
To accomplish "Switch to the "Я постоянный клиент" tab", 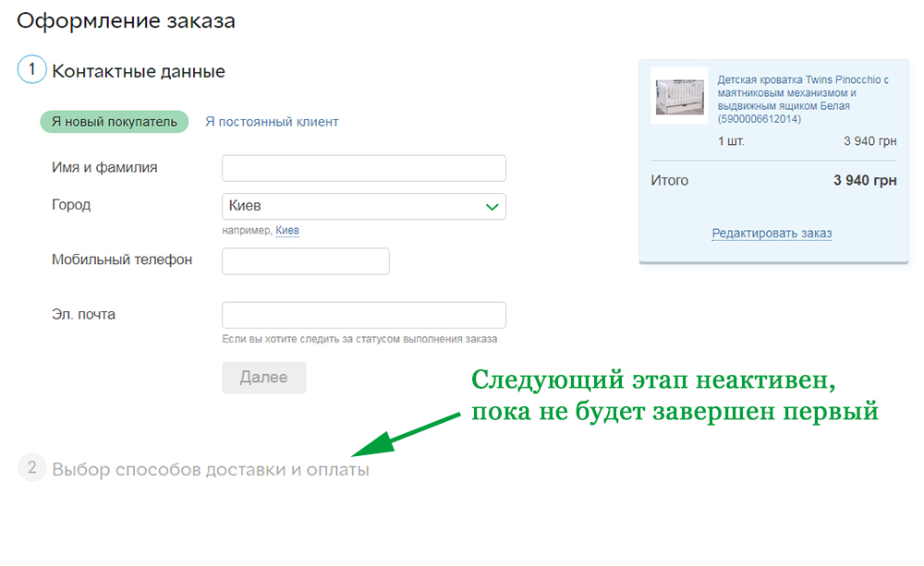I will point(272,121).
